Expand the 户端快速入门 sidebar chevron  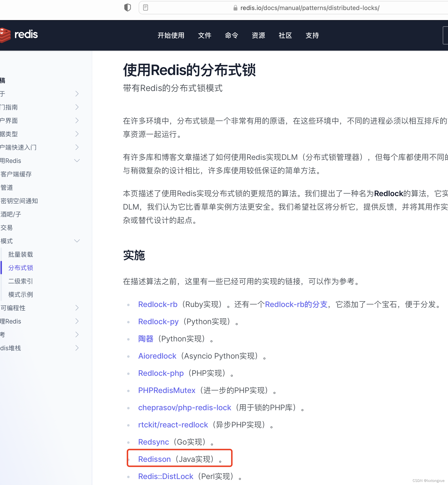point(77,147)
